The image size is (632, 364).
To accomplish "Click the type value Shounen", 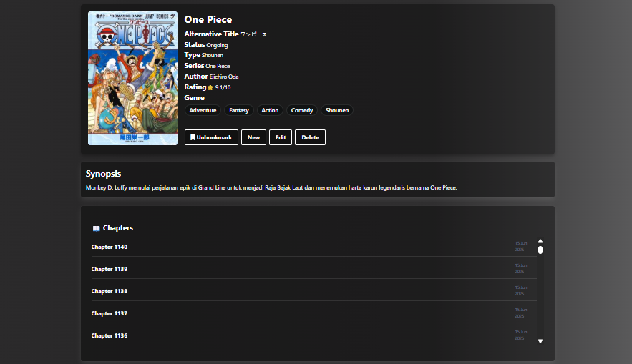I will click(213, 55).
